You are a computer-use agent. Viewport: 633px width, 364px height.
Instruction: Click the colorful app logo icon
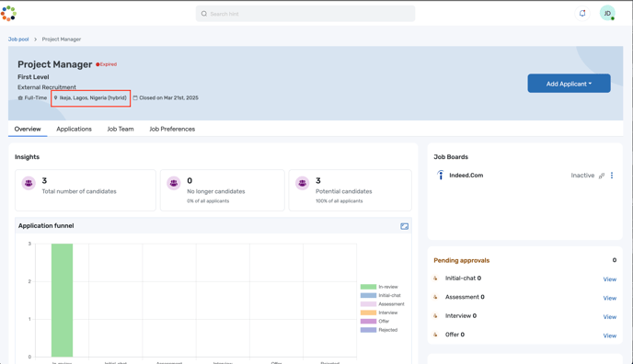coord(8,13)
